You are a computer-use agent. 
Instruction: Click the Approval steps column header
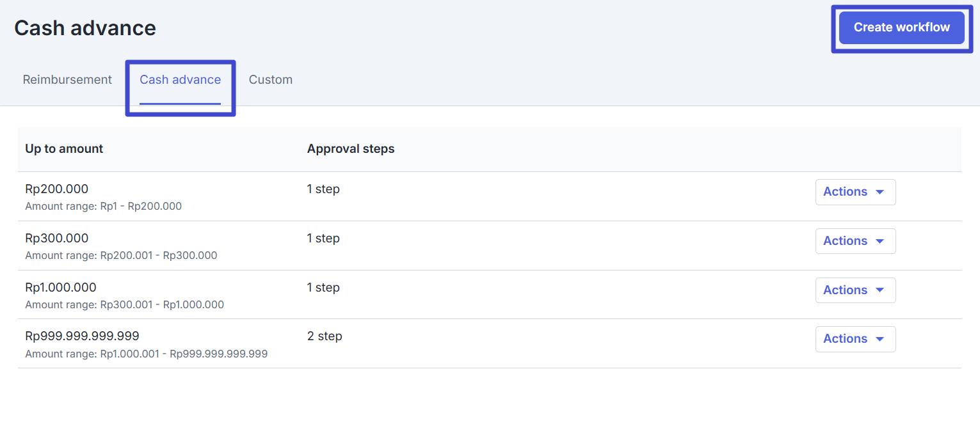[351, 149]
